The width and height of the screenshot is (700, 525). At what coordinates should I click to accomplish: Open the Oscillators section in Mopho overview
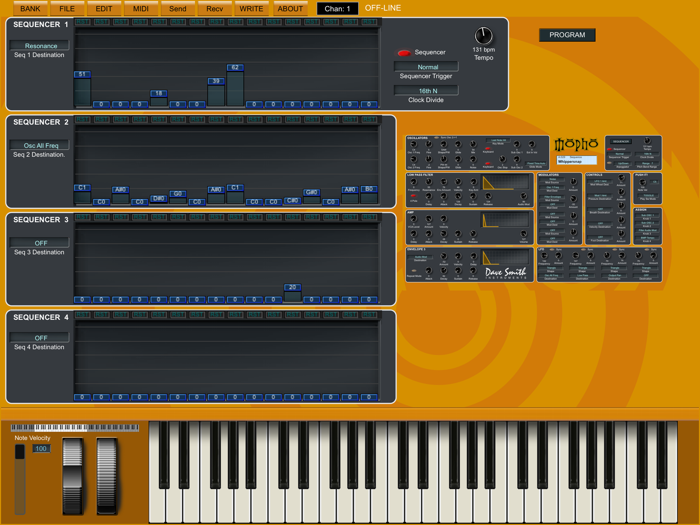pos(477,153)
